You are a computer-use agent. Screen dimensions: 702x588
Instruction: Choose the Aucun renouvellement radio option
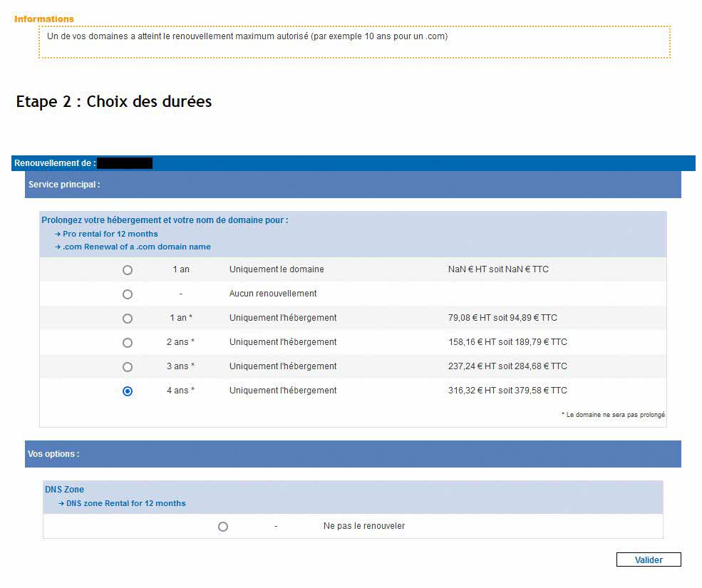point(128,294)
